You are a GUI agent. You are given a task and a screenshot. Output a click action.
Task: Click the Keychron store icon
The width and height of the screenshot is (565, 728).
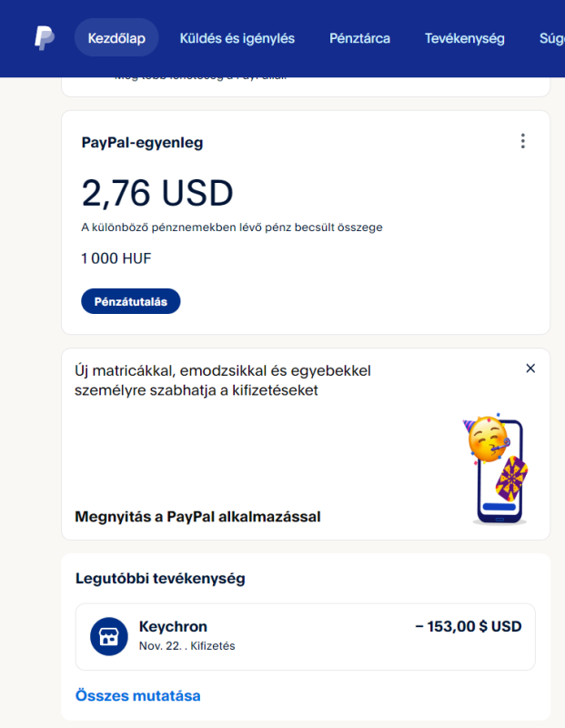coord(109,636)
